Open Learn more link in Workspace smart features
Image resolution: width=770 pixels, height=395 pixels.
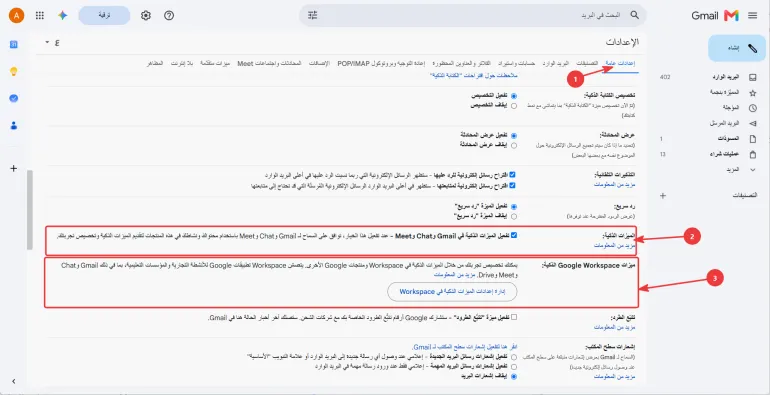point(454,275)
